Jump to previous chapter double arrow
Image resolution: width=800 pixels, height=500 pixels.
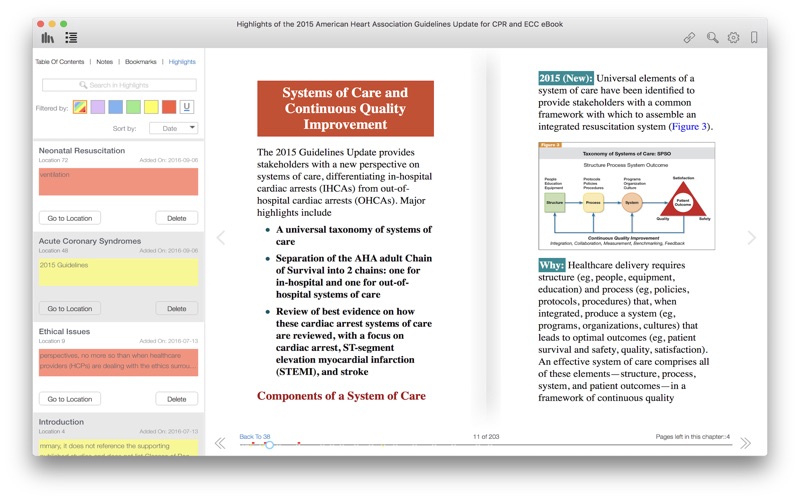[x=220, y=443]
